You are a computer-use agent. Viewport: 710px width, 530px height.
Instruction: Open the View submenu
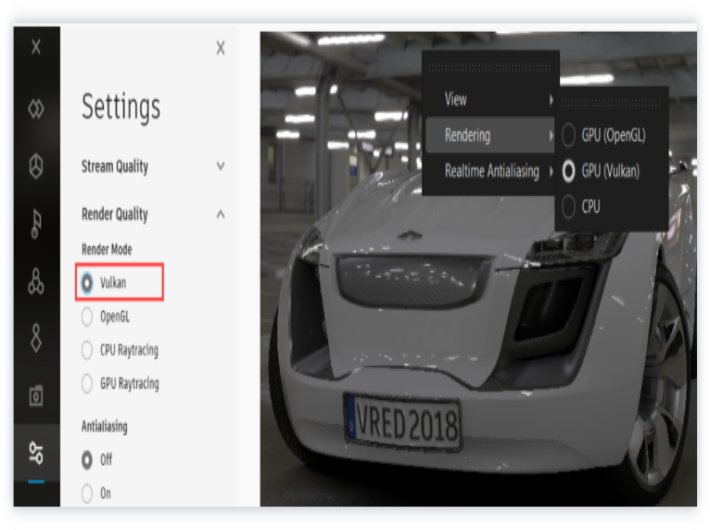(x=491, y=99)
